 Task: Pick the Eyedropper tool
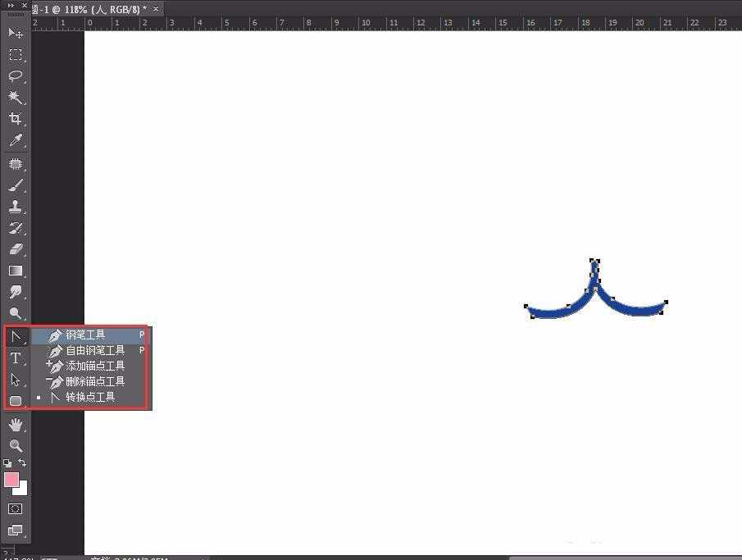click(x=15, y=141)
